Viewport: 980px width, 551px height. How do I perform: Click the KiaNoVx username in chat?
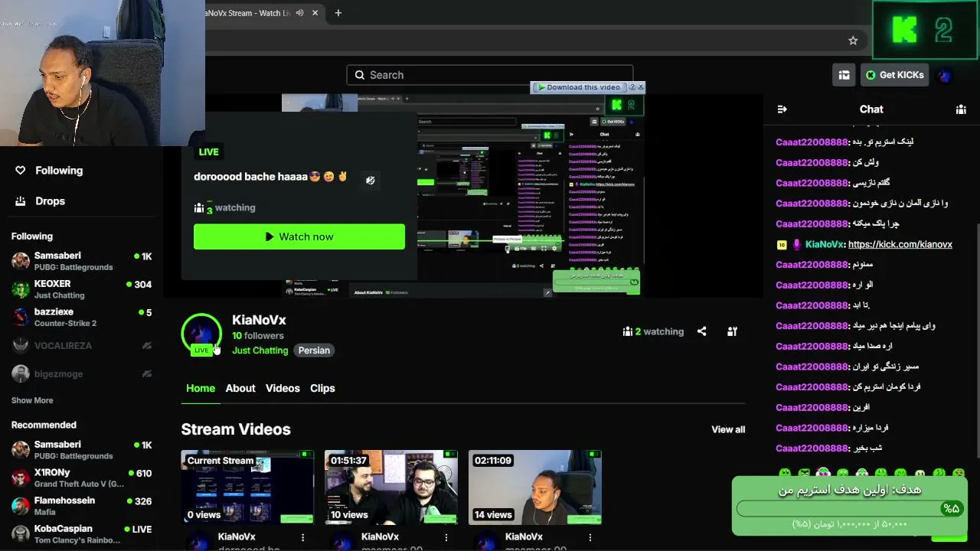click(824, 244)
